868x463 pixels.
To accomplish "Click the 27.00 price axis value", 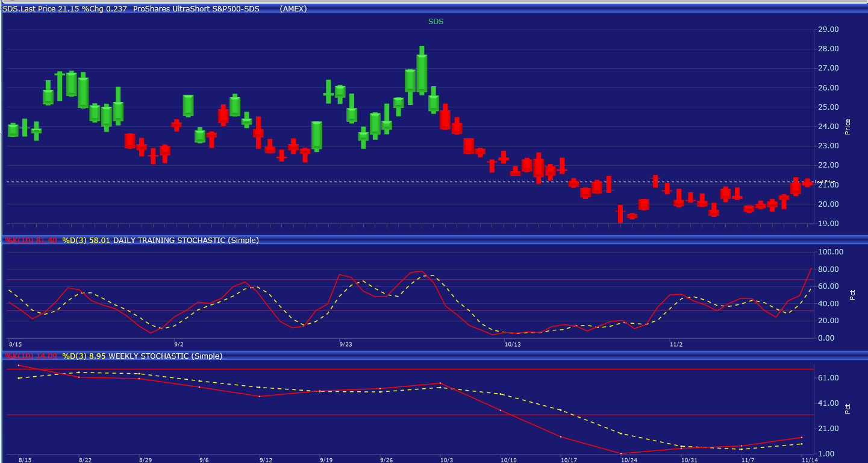I will tap(828, 68).
